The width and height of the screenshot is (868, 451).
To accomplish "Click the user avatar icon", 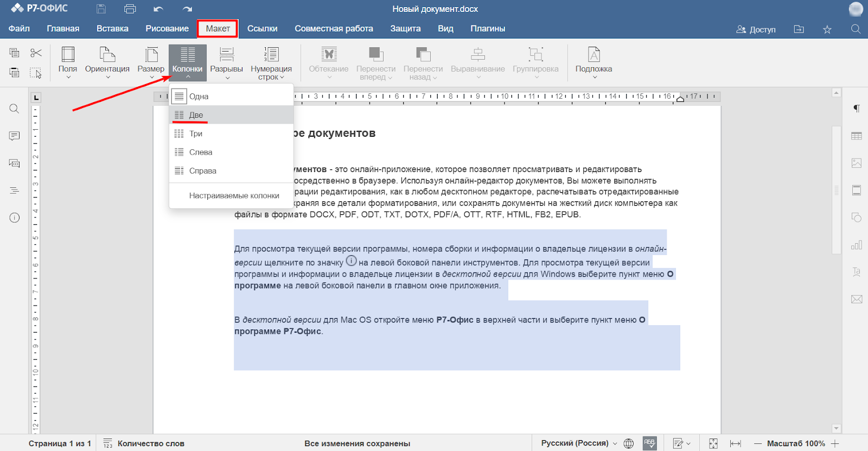I will click(x=856, y=9).
